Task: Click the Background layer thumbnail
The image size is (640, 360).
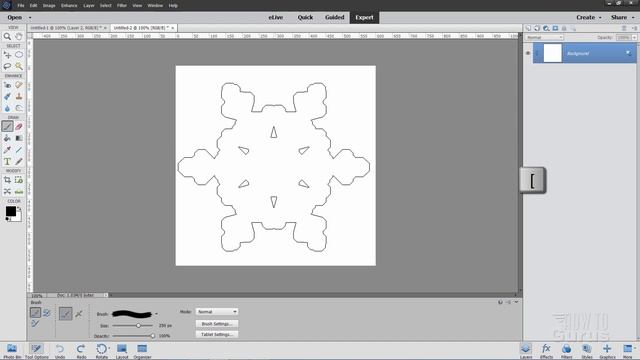Action: click(553, 53)
